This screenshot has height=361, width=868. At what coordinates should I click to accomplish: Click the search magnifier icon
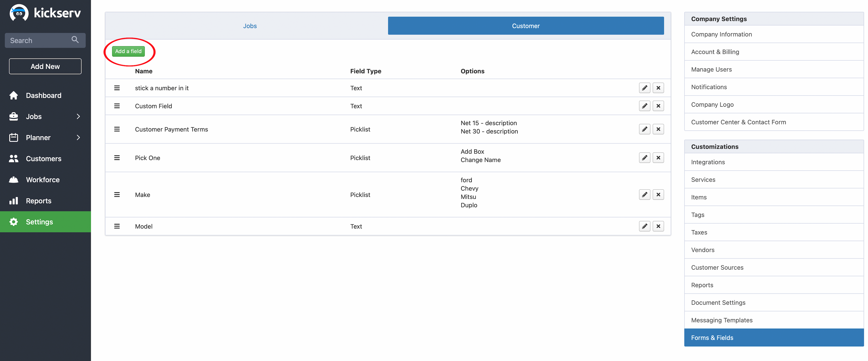75,40
